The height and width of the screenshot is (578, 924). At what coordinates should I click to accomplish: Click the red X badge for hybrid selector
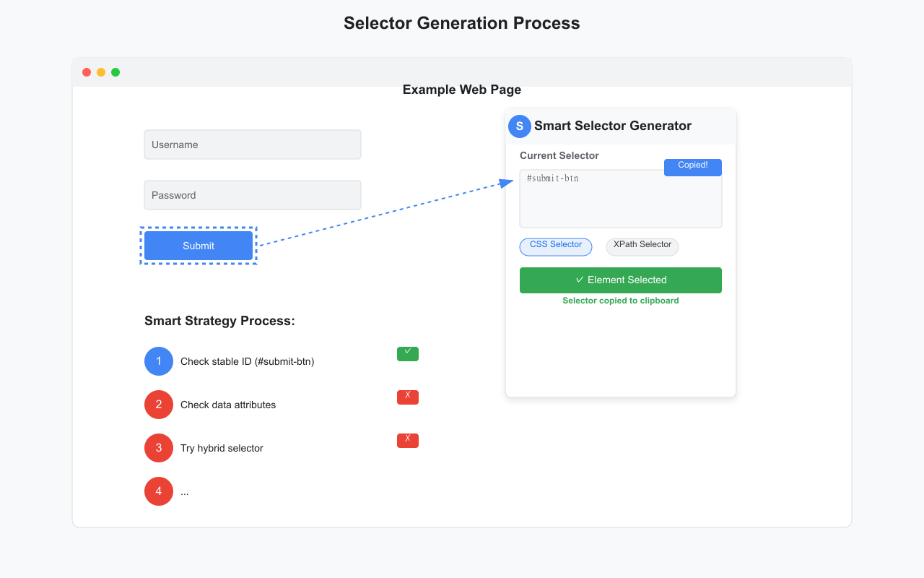point(408,441)
